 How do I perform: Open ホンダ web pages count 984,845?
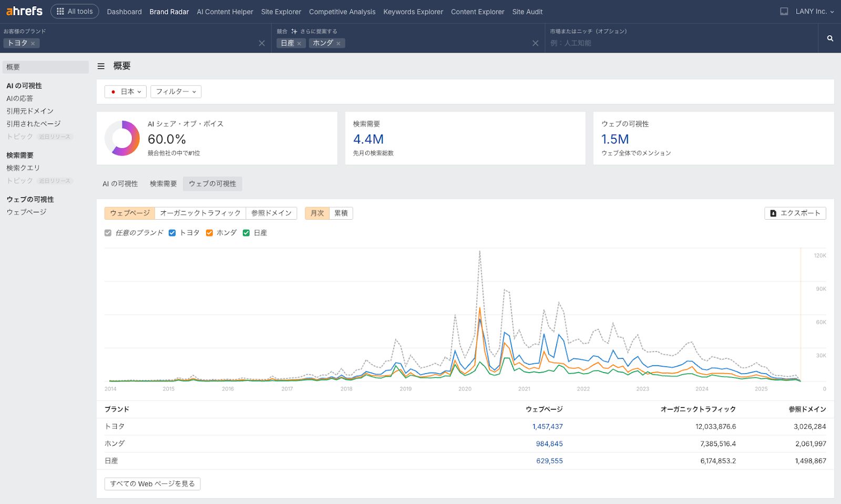(549, 444)
